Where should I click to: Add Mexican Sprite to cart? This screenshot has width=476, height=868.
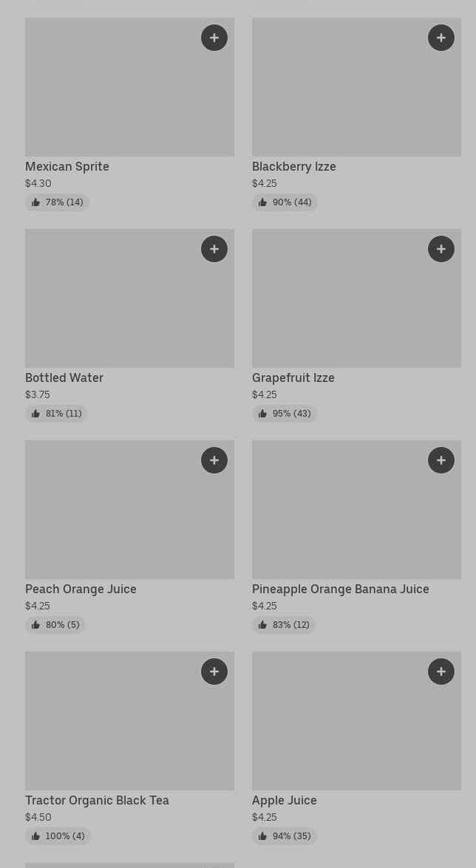[214, 38]
